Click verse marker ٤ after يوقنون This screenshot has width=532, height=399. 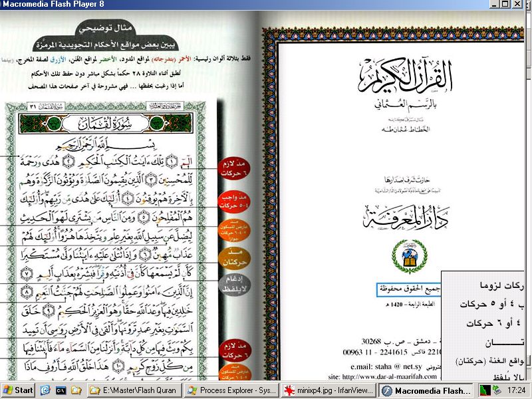click(126, 199)
